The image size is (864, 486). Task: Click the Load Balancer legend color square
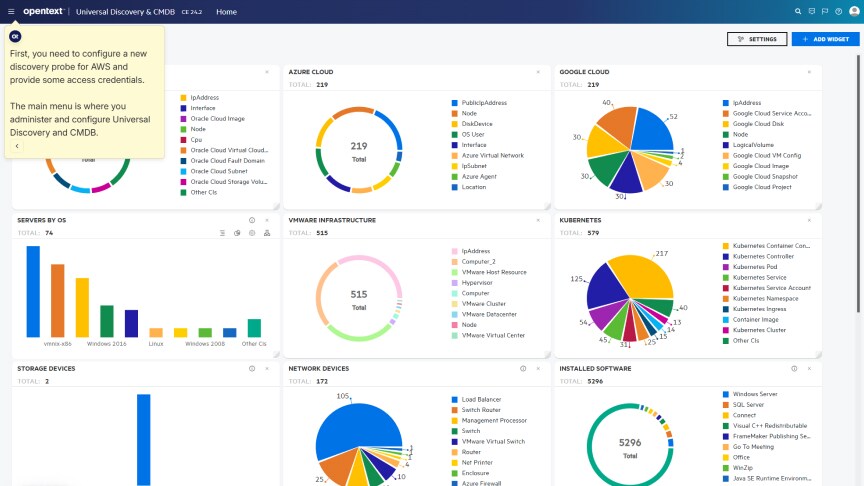(455, 399)
